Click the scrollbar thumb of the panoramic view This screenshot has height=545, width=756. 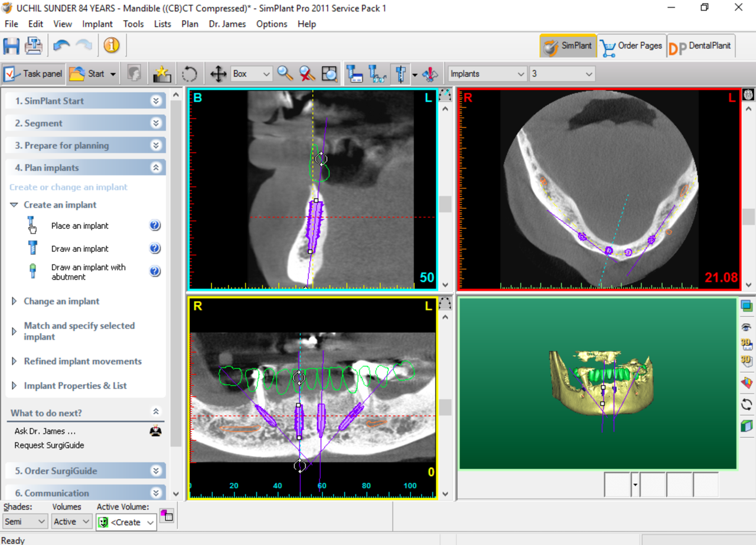pos(445,407)
